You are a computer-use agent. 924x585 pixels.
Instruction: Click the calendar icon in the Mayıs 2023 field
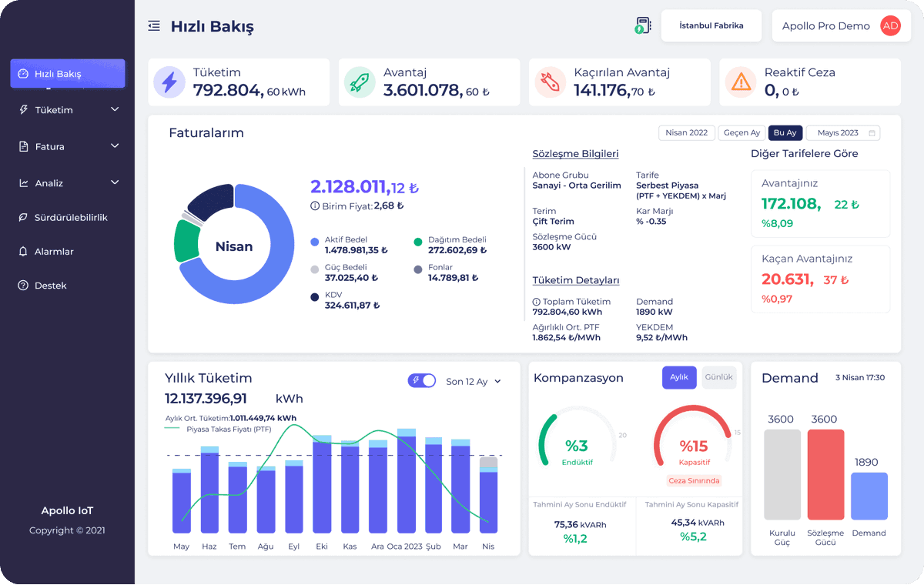[872, 133]
